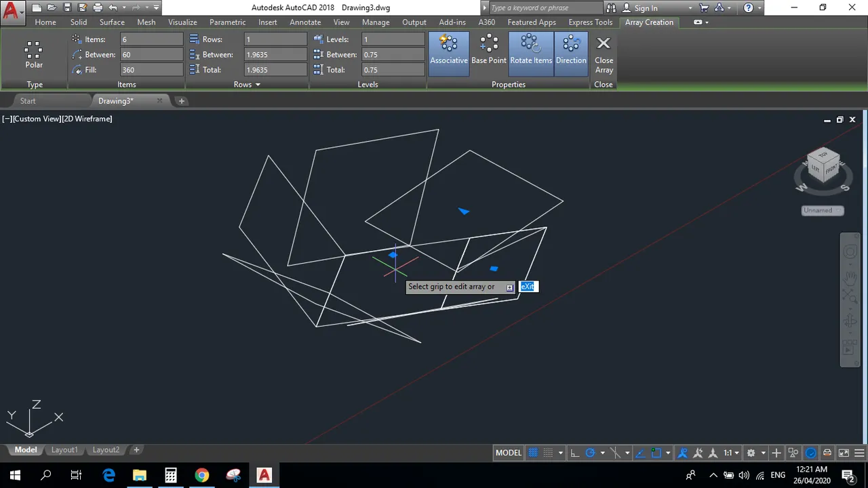Click the Fill angle field showing 360
Viewport: 868px width, 488px height.
pyautogui.click(x=151, y=70)
